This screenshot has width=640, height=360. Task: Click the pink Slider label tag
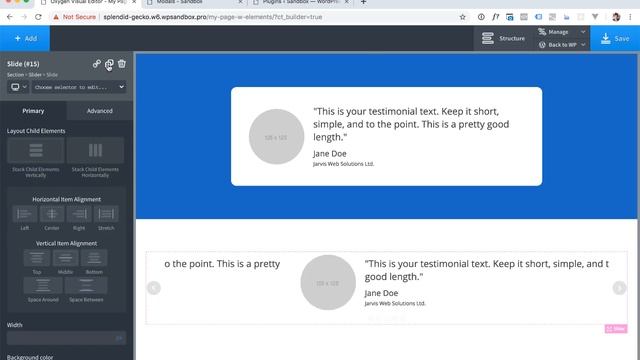(x=616, y=329)
